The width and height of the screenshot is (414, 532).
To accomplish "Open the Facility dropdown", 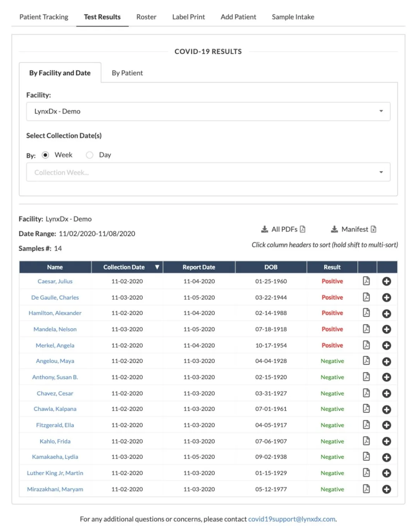I will tap(381, 111).
